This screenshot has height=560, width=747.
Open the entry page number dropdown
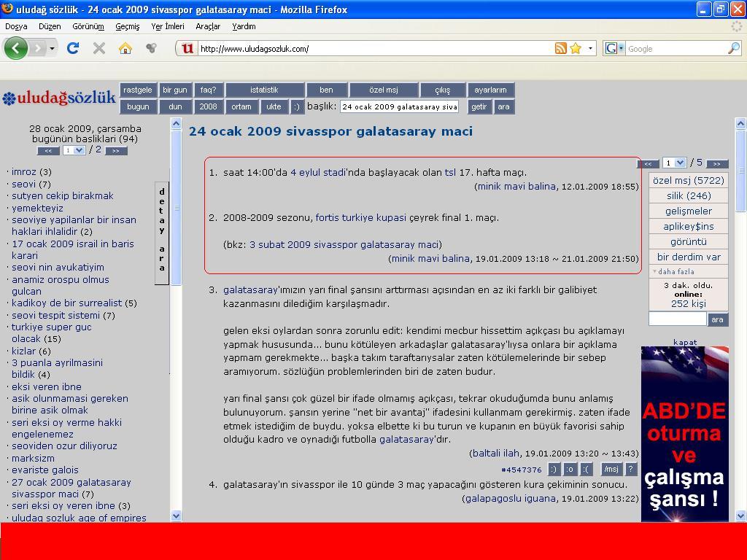pos(675,163)
